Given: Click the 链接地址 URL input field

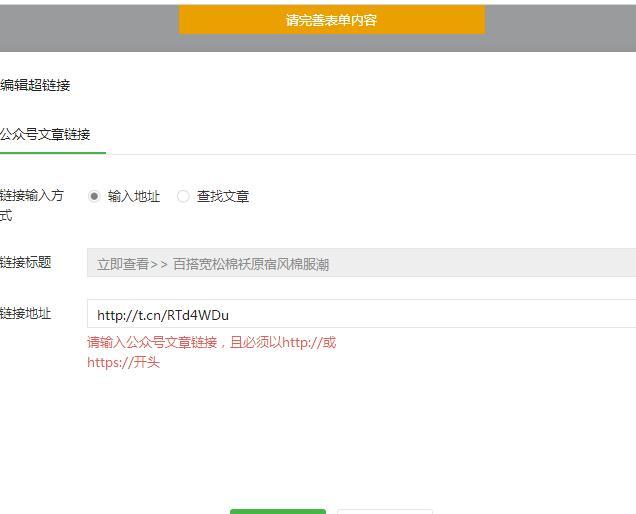Looking at the screenshot, I should (361, 314).
